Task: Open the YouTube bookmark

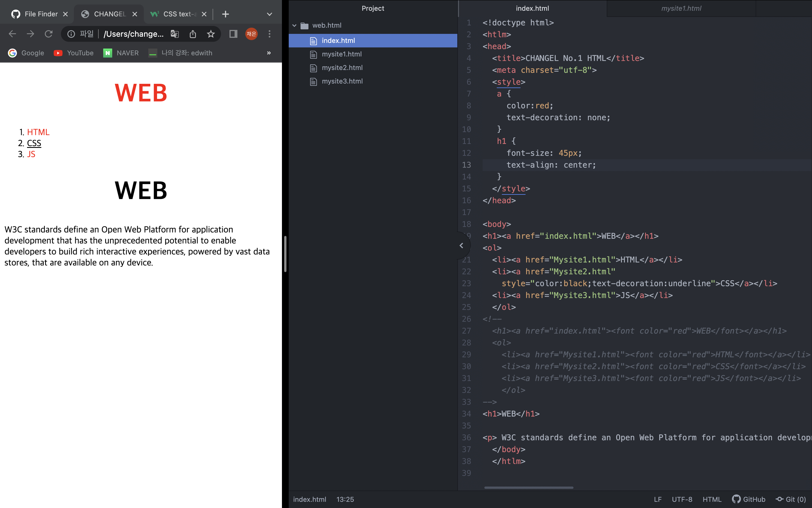Action: point(74,53)
